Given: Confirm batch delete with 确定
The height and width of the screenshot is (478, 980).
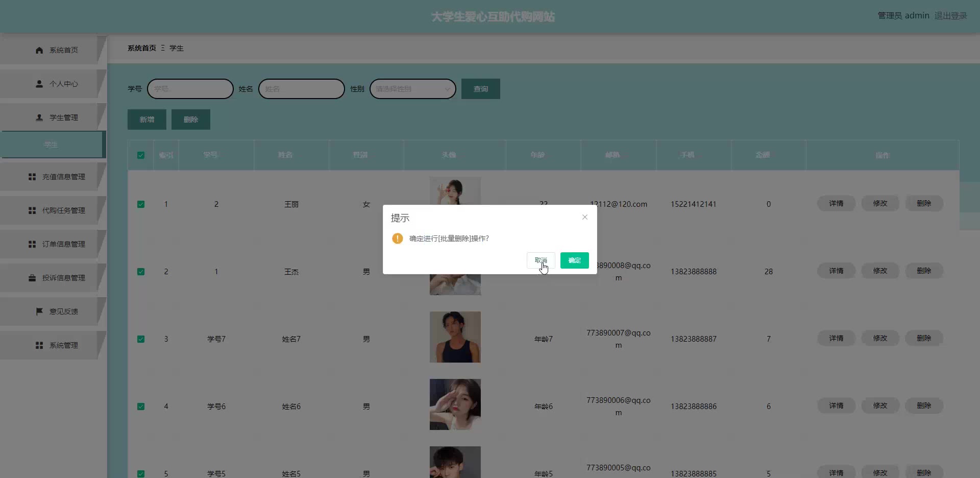Looking at the screenshot, I should coord(575,260).
